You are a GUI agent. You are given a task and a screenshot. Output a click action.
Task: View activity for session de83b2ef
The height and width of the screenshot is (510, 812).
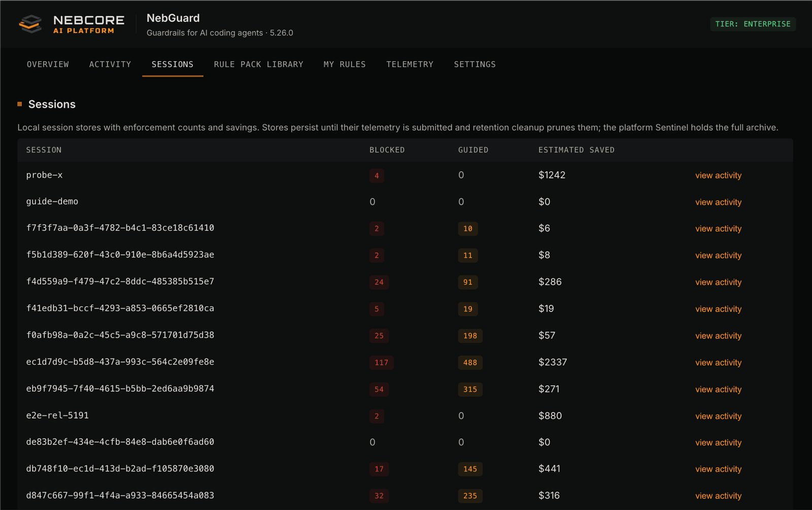(x=718, y=442)
